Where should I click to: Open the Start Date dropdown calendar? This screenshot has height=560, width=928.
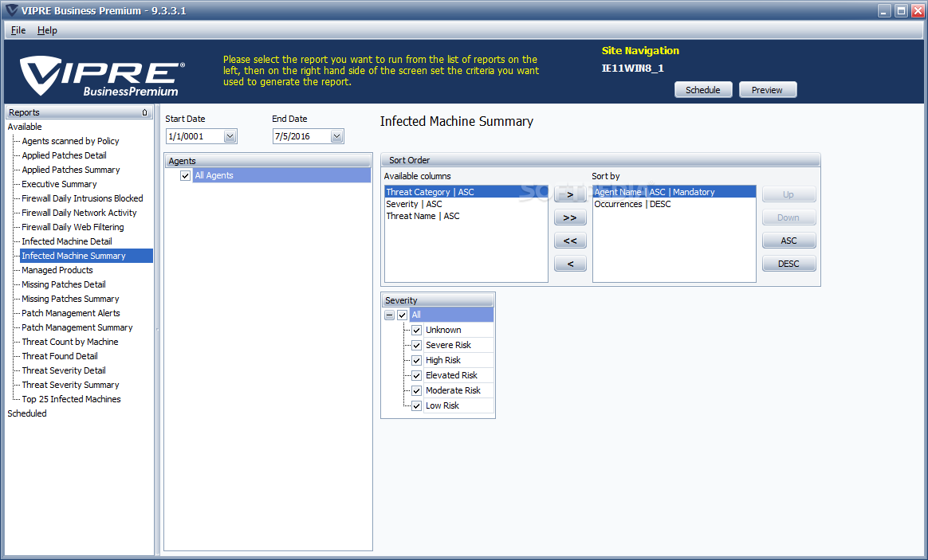(x=230, y=136)
